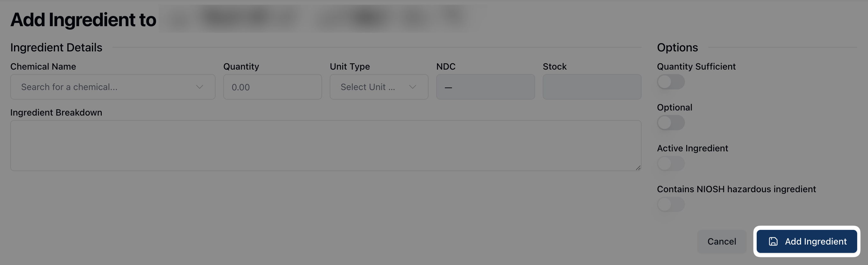This screenshot has height=265, width=868.
Task: Click the Quantity Sufficient label text
Action: tap(696, 66)
